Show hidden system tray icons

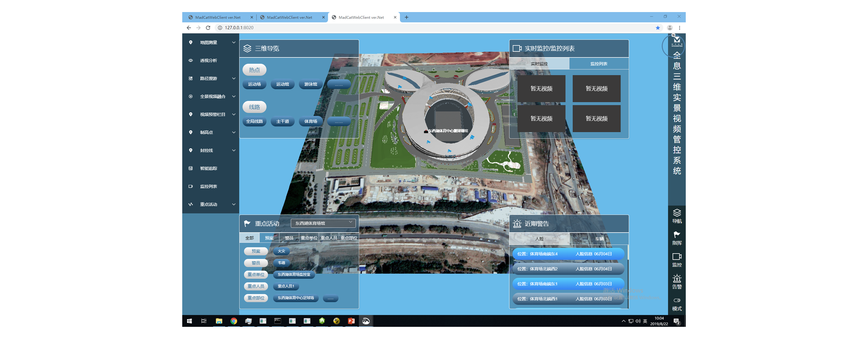pyautogui.click(x=623, y=321)
